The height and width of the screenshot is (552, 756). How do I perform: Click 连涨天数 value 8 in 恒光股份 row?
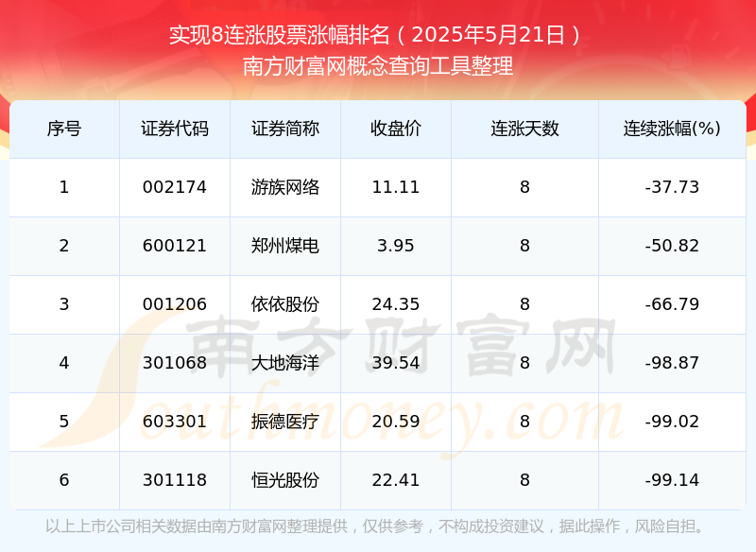(x=524, y=480)
